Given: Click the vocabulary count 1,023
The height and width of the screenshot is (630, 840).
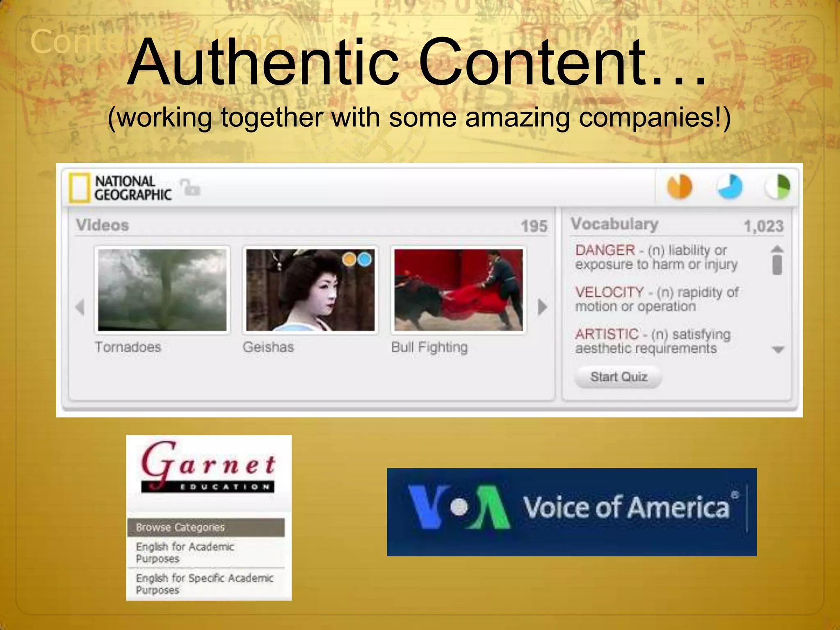Looking at the screenshot, I should (764, 226).
